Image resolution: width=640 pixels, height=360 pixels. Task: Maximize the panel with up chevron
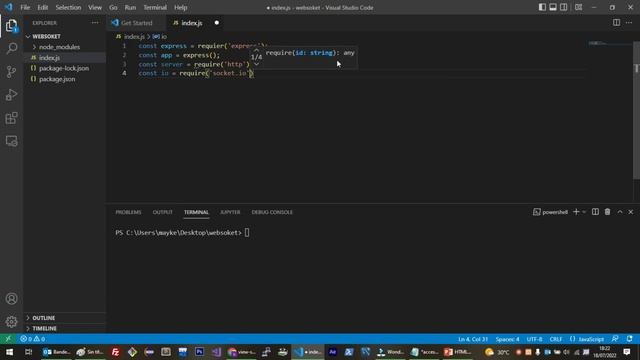coord(620,212)
